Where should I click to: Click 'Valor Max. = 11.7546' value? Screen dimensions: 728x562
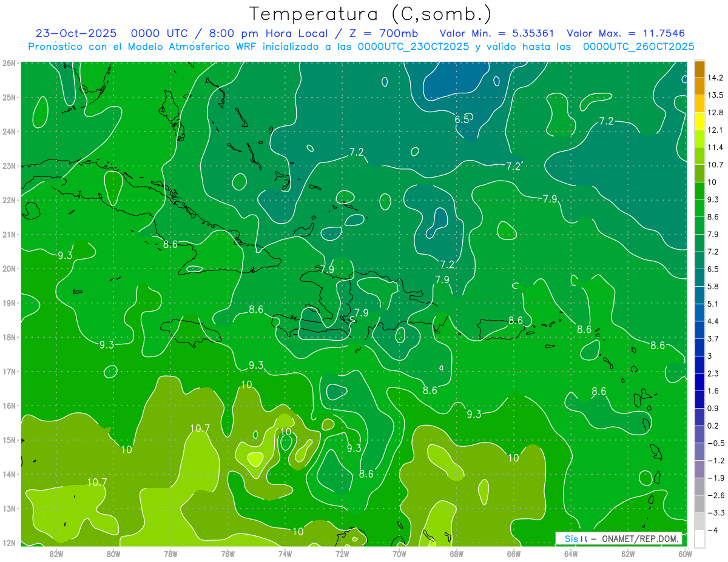tap(626, 33)
